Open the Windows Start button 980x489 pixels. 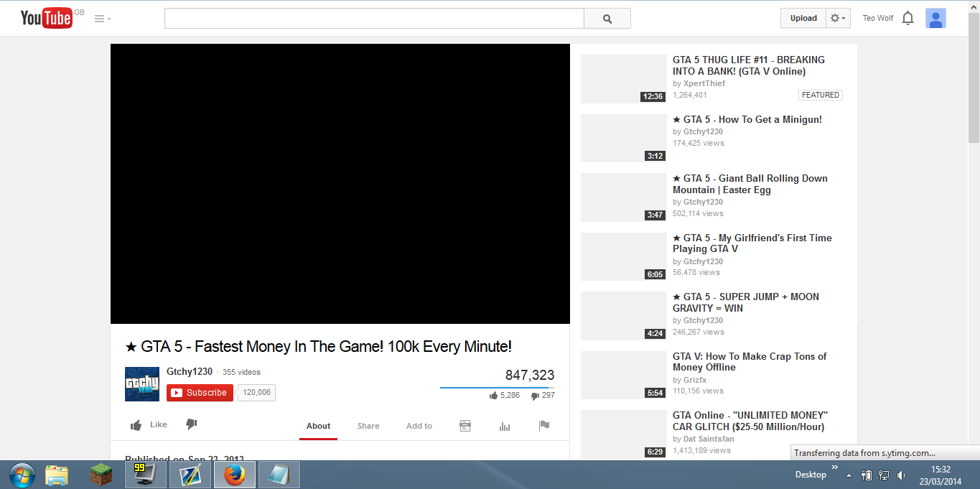[22, 475]
